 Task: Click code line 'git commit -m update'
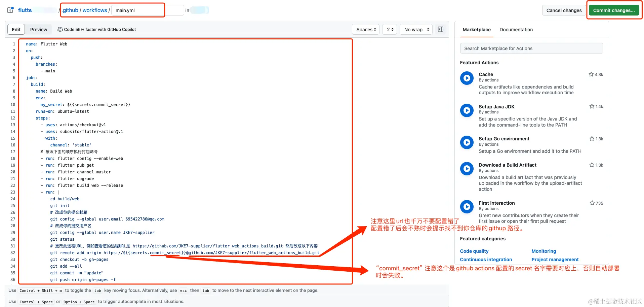77,273
